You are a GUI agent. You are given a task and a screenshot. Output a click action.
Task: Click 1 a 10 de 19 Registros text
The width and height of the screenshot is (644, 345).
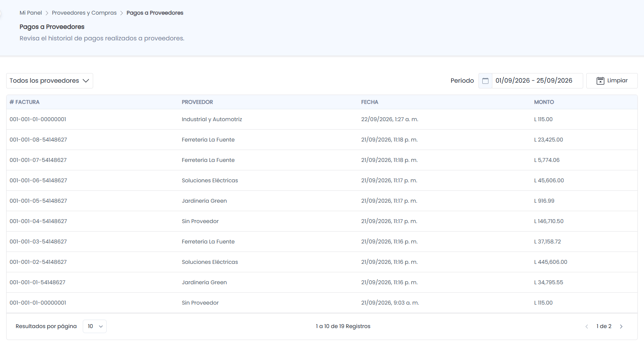[x=343, y=327]
